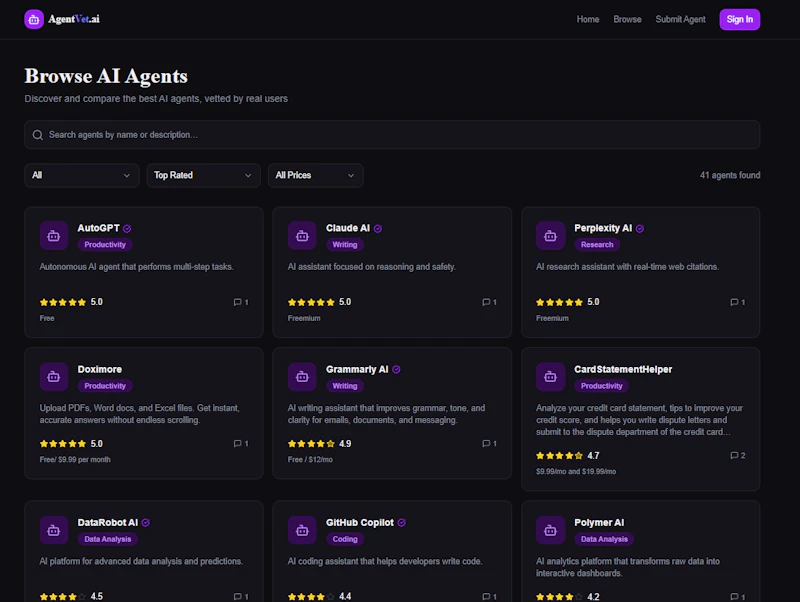Click the '$9.99/mo and $19.99/mo' price text
Image resolution: width=800 pixels, height=602 pixels.
576,471
